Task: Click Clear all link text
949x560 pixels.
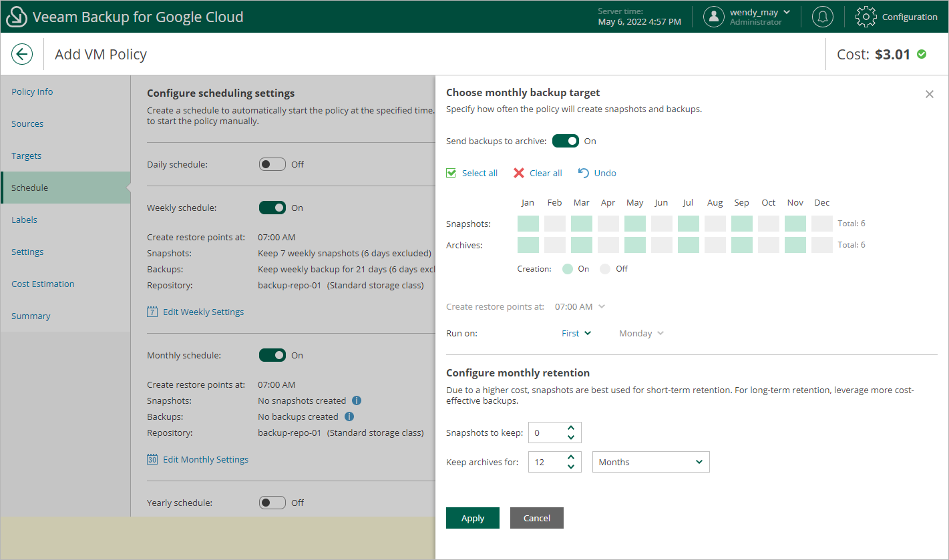Action: pyautogui.click(x=546, y=173)
